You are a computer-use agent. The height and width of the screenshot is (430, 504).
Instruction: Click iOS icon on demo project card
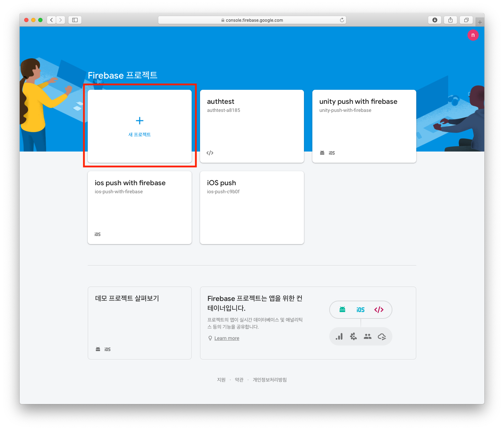pos(107,349)
